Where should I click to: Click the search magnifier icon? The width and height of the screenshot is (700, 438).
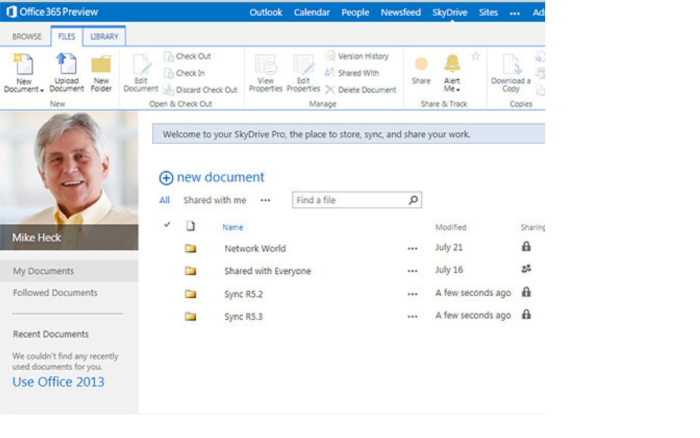413,200
